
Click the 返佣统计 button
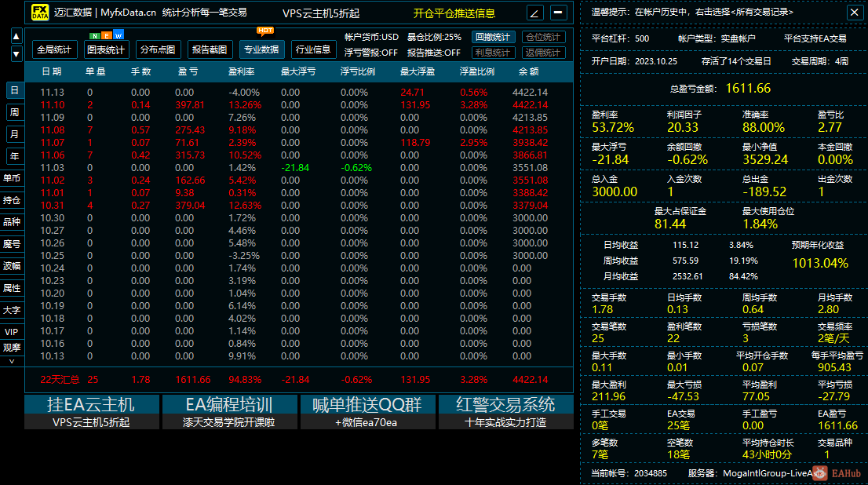click(x=543, y=53)
